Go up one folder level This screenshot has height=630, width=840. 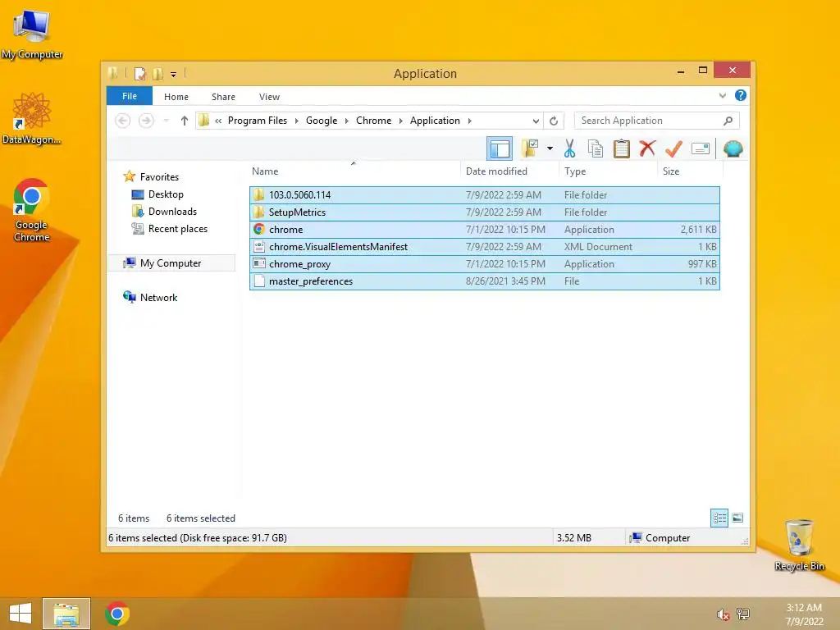click(x=185, y=121)
